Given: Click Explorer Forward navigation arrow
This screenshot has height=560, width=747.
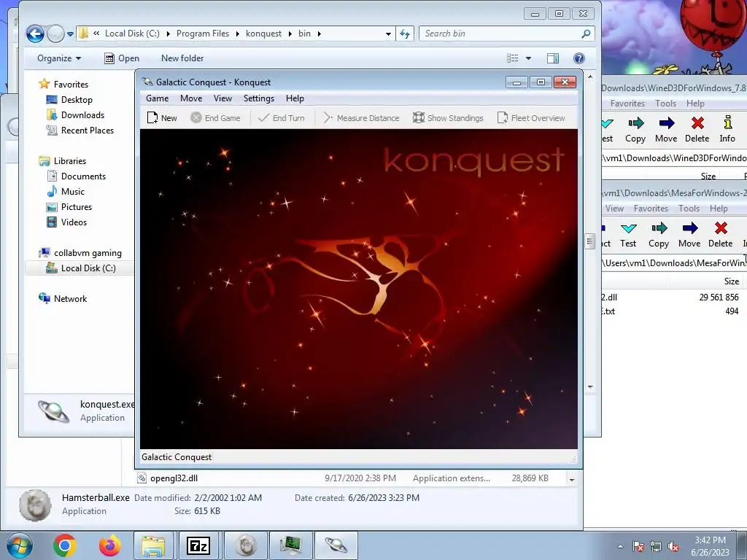Looking at the screenshot, I should point(55,34).
